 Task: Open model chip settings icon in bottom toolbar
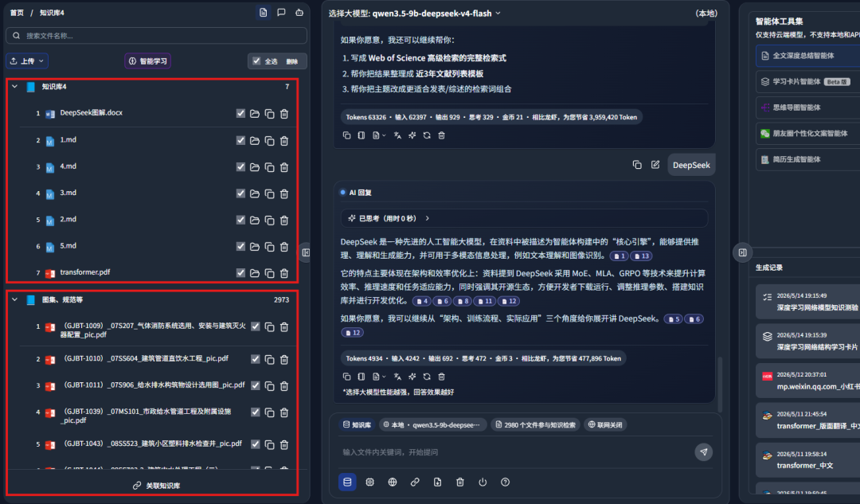(369, 482)
